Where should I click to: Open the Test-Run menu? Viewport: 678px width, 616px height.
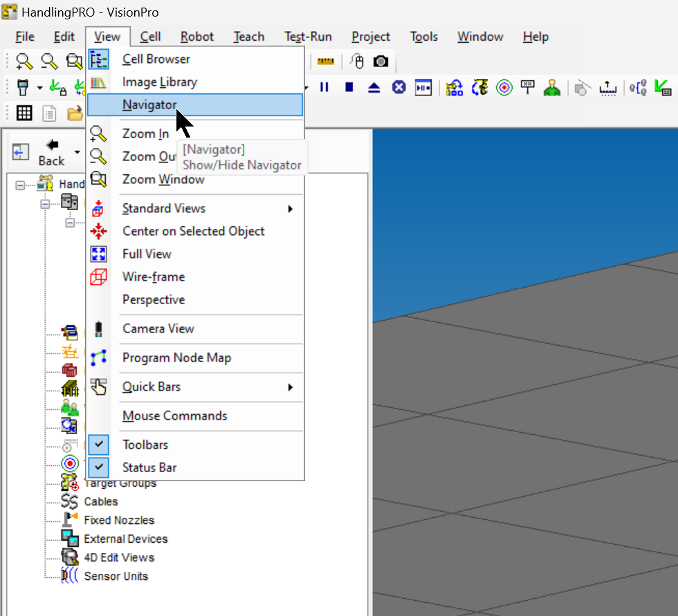pyautogui.click(x=308, y=37)
